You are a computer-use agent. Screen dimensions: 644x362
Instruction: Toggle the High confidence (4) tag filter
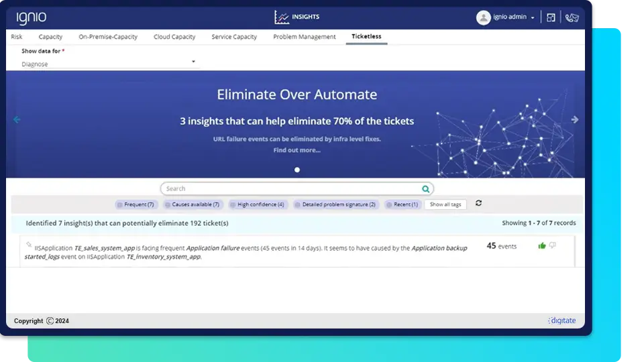point(257,204)
